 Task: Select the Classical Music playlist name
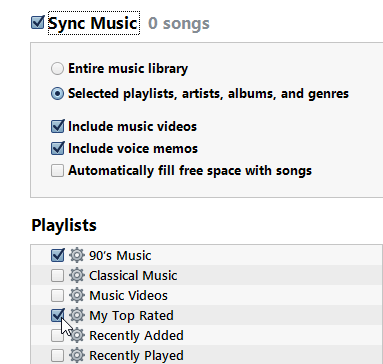coord(133,276)
